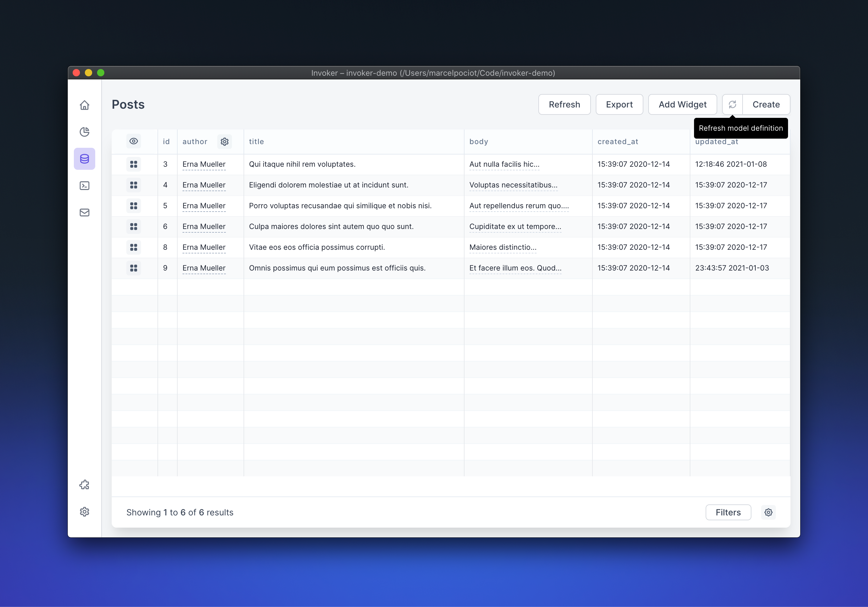This screenshot has height=607, width=868.
Task: Open table settings gear beside Filters
Action: 768,512
